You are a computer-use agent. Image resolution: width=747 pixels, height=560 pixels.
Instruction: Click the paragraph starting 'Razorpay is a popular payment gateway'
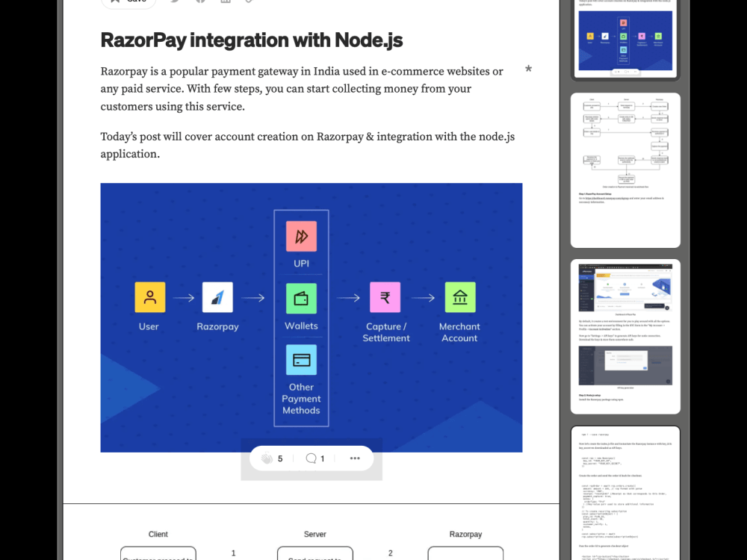tap(302, 89)
